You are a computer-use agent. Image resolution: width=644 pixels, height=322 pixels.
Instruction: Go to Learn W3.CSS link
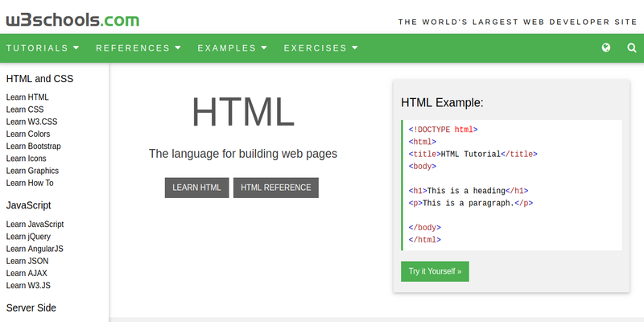tap(31, 122)
